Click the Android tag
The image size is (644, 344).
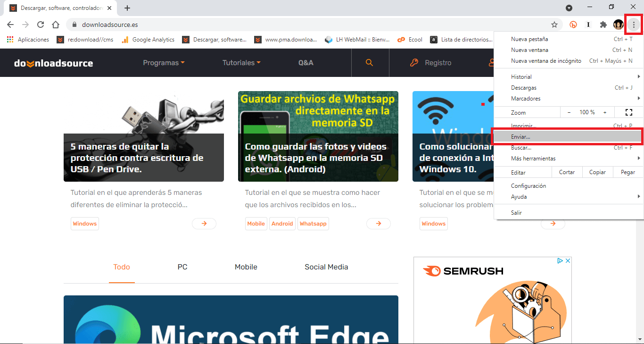(x=282, y=224)
